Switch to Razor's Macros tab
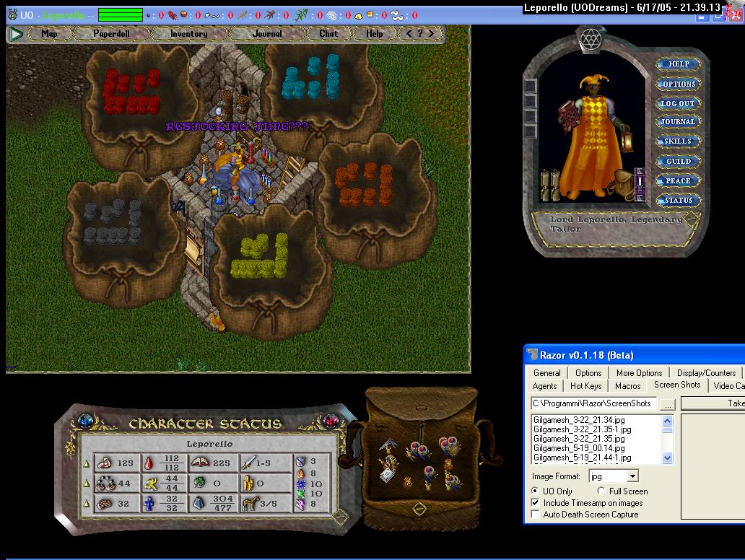The height and width of the screenshot is (560, 745). [x=627, y=385]
